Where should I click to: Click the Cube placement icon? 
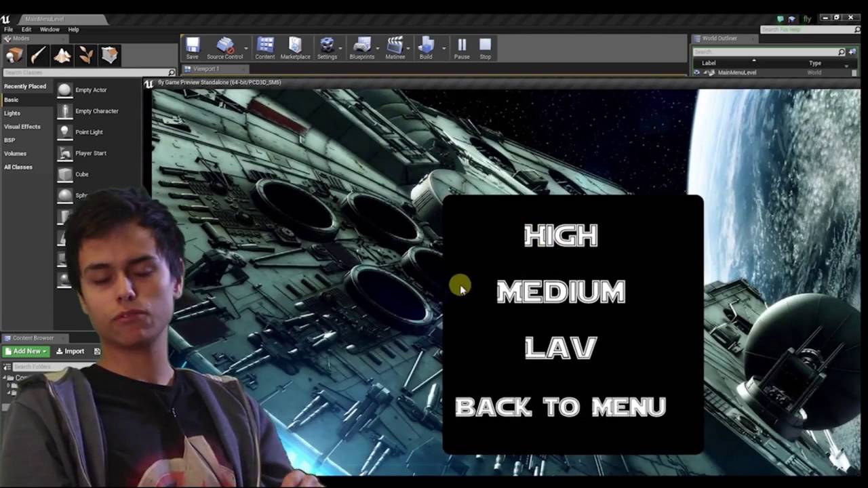(x=64, y=174)
